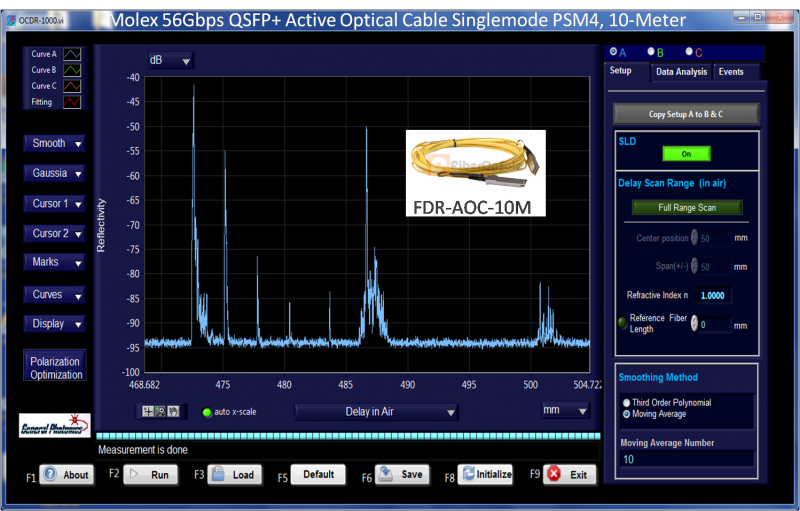The image size is (800, 511).
Task: Click the Span value field
Action: 715,267
